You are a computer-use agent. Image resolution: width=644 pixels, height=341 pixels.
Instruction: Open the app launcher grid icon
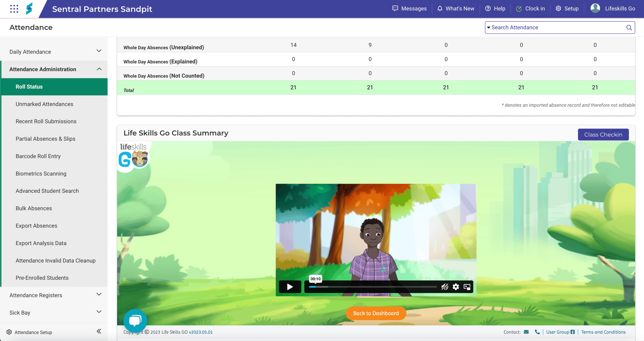click(14, 9)
